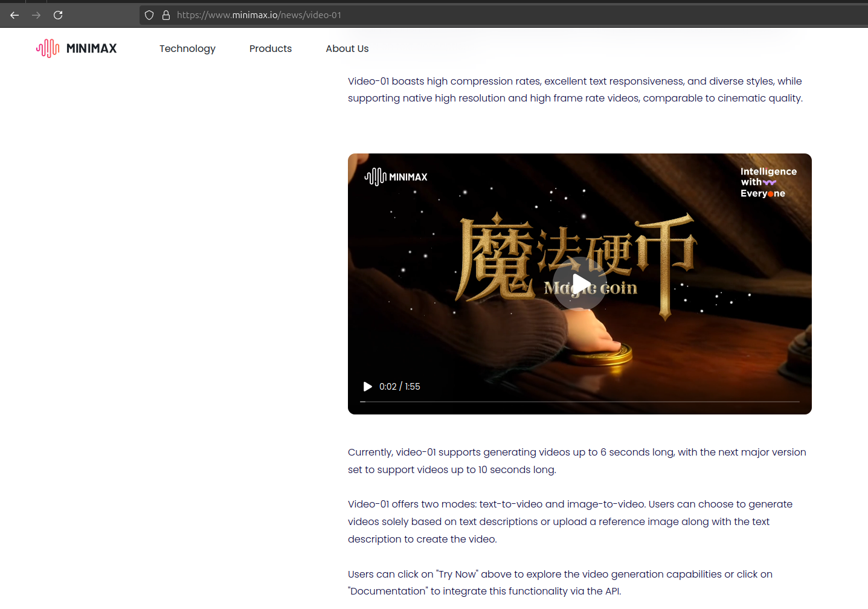Play the video with the center play button
Viewport: 868px width, 609px height.
tap(580, 283)
